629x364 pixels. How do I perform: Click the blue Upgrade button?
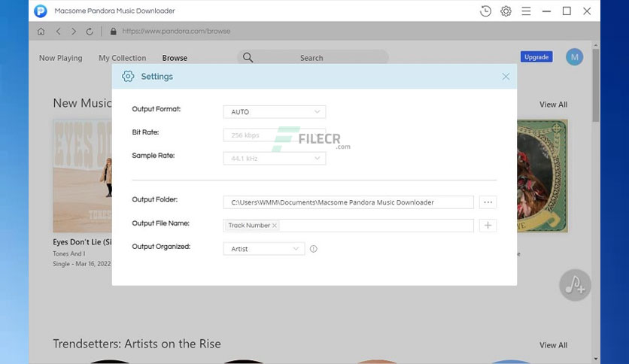point(536,57)
